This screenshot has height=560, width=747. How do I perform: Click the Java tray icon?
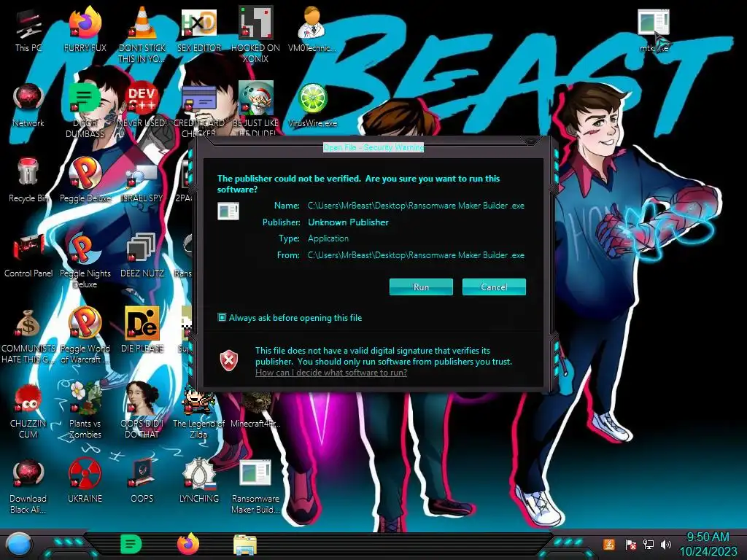pyautogui.click(x=609, y=544)
